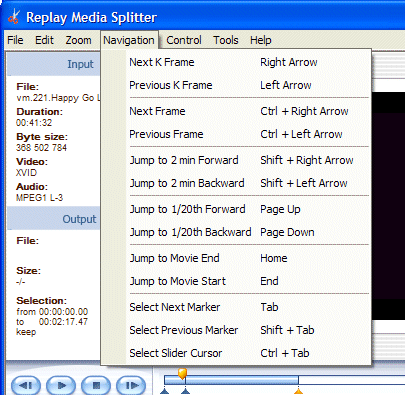The image size is (405, 395).
Task: Click the XVID video codec text
Action: click(x=26, y=173)
